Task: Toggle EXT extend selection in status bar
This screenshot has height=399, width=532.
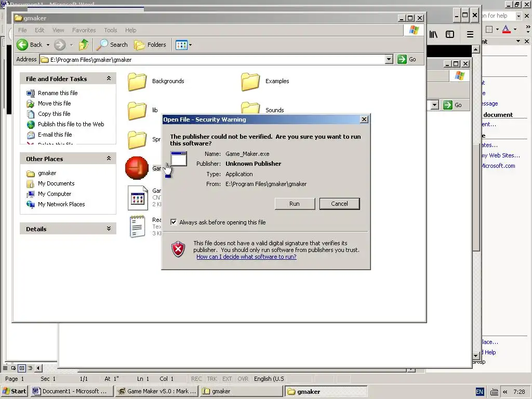Action: 227,379
